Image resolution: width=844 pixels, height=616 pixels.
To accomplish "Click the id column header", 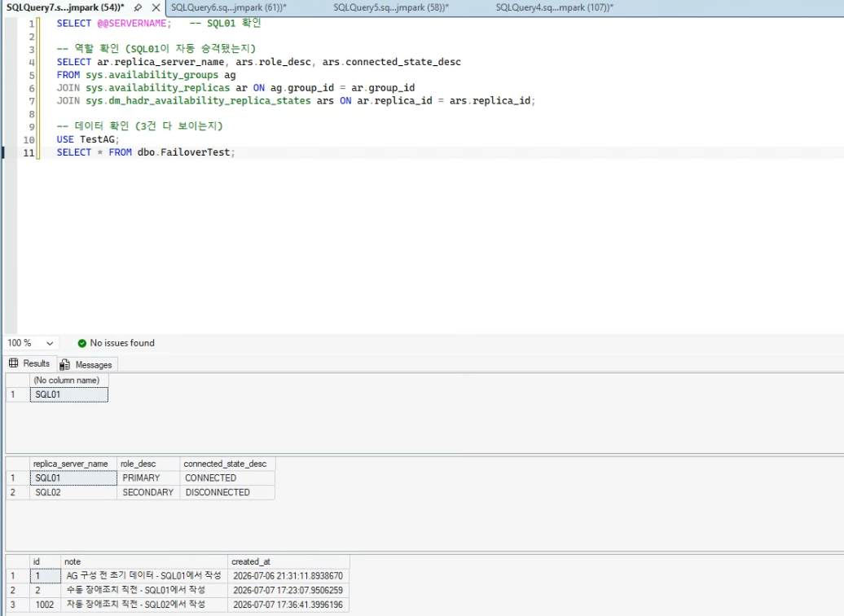I will tap(46, 561).
